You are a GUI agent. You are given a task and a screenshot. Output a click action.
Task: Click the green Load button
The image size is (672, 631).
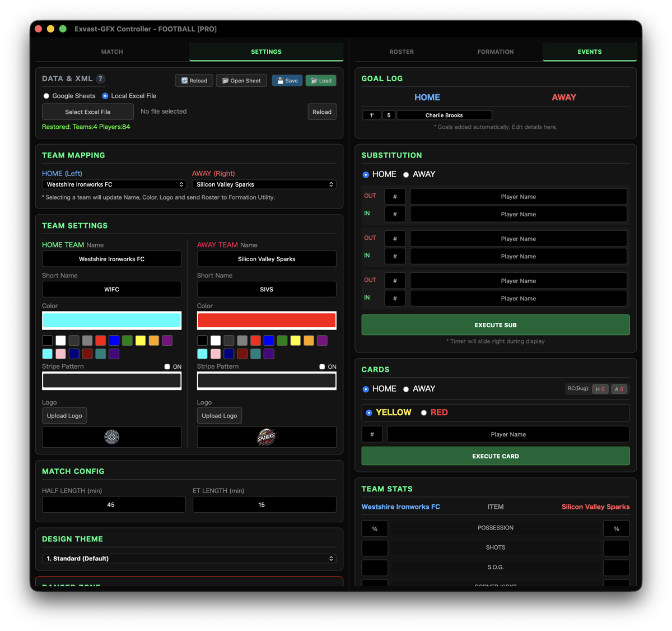321,81
